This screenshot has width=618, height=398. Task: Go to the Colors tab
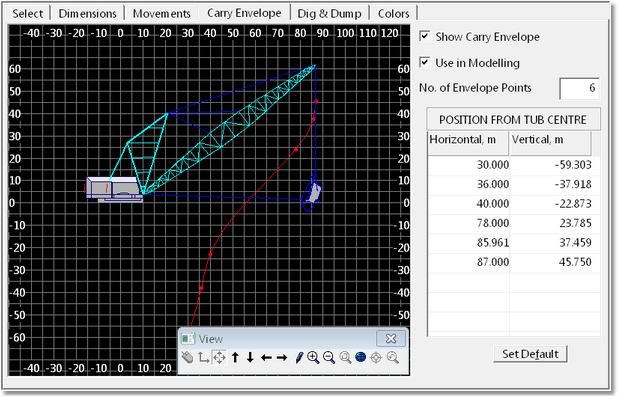393,13
